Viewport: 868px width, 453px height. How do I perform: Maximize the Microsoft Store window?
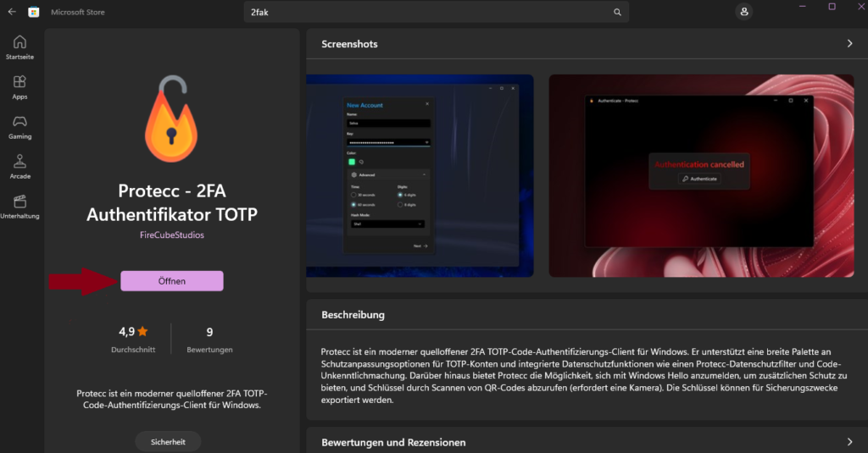pos(832,7)
